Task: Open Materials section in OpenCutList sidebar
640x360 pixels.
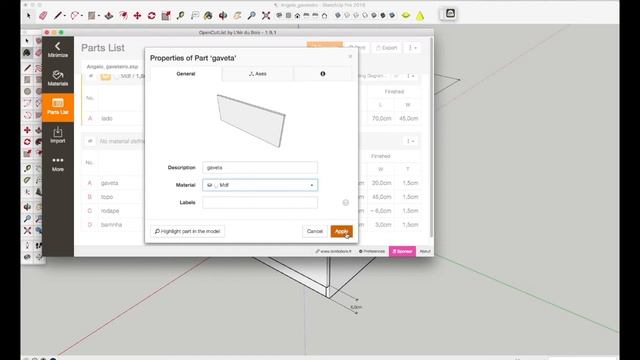Action: [x=58, y=78]
